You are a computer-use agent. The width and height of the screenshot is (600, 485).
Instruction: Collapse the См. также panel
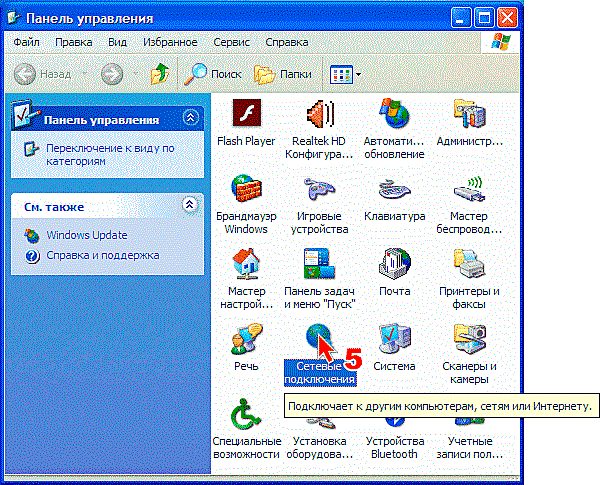[189, 205]
